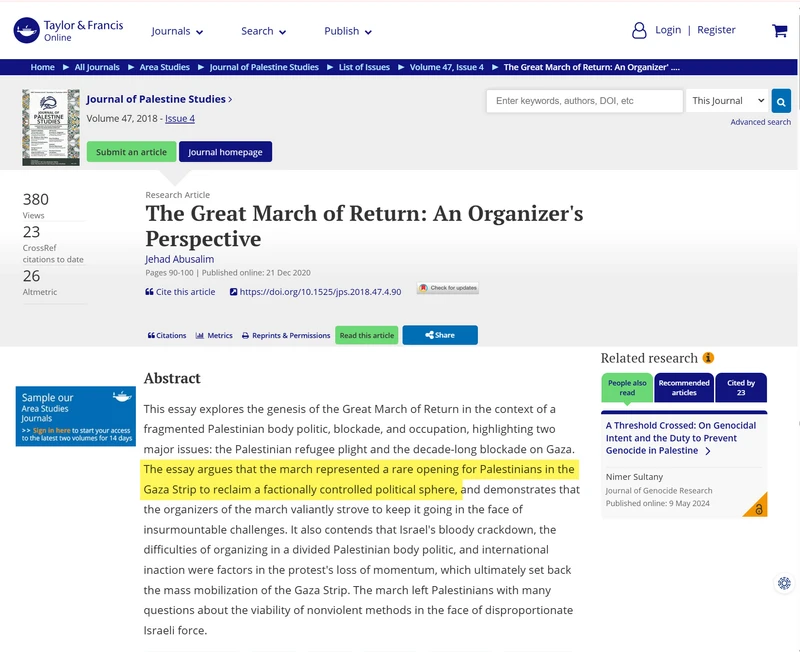Click the Related research info icon
Image resolution: width=800 pixels, height=652 pixels.
pos(708,358)
